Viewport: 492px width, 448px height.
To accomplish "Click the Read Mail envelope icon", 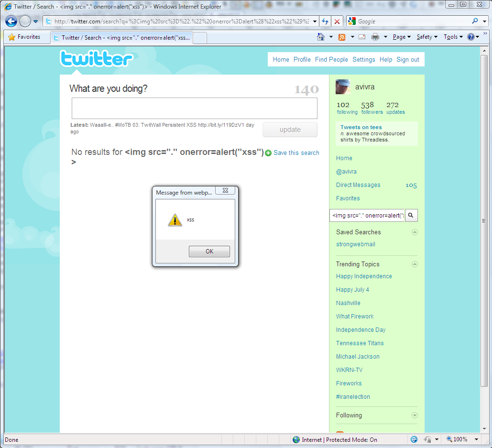I will [362, 37].
